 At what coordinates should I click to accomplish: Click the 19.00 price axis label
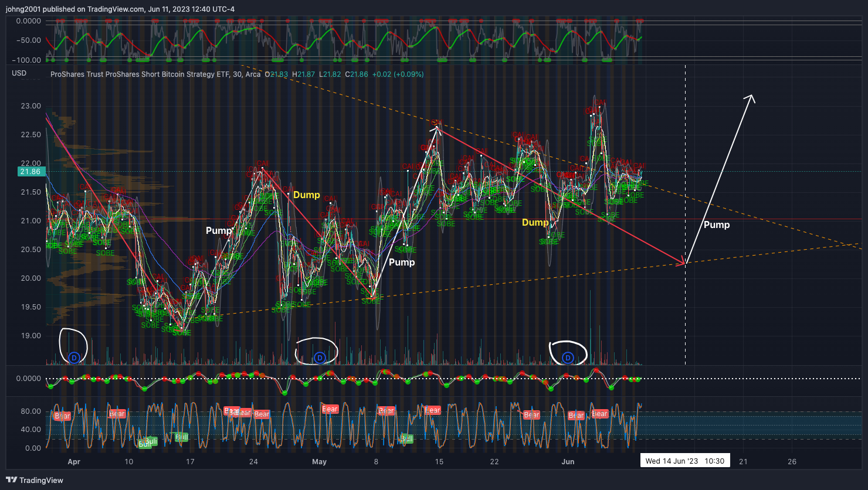pos(31,336)
